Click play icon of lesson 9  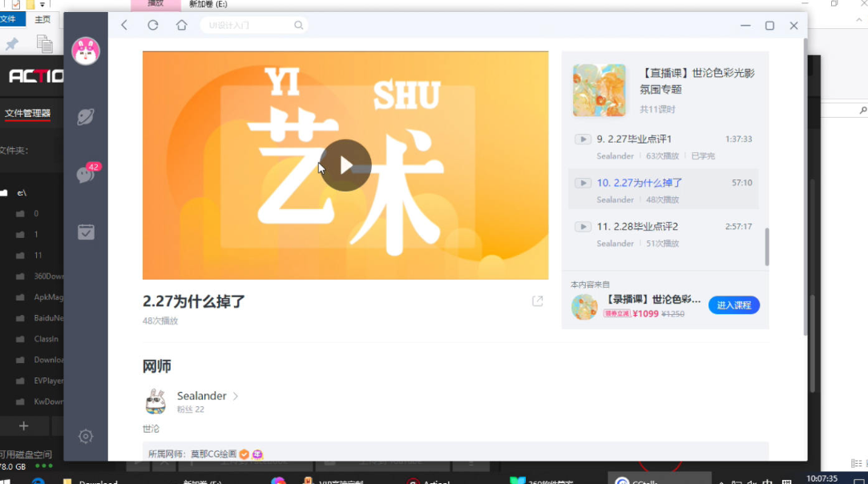(583, 139)
